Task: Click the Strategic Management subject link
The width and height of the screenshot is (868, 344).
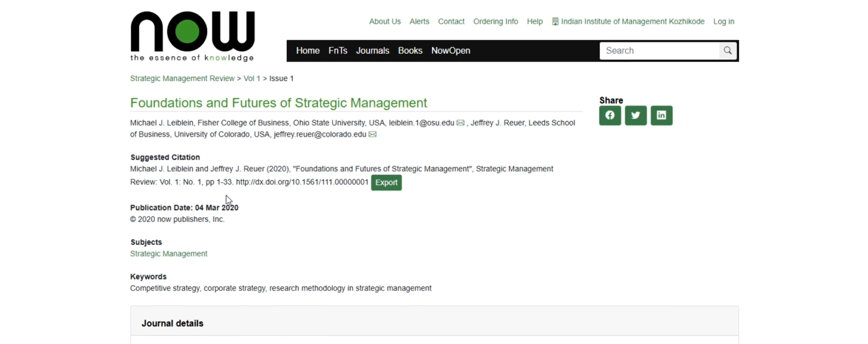Action: [x=168, y=254]
